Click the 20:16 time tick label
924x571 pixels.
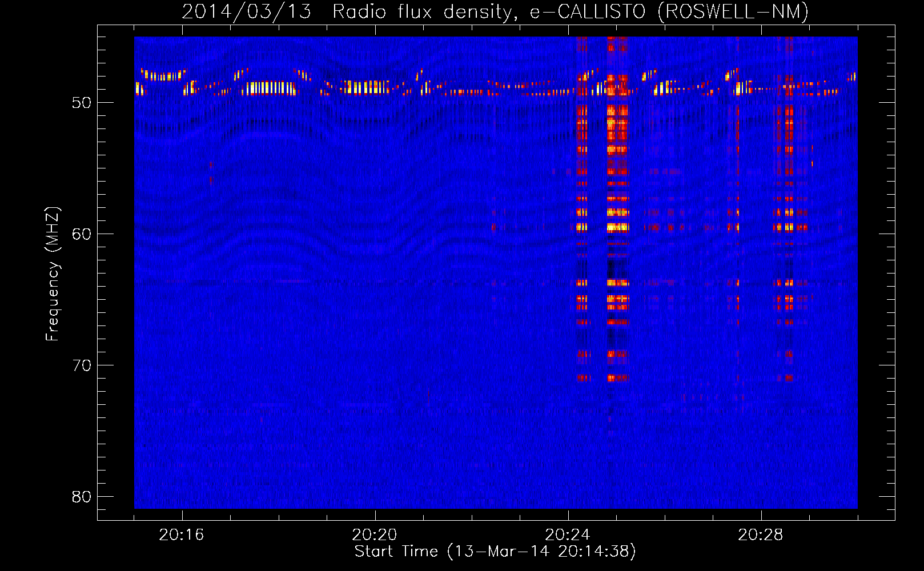[x=182, y=535]
